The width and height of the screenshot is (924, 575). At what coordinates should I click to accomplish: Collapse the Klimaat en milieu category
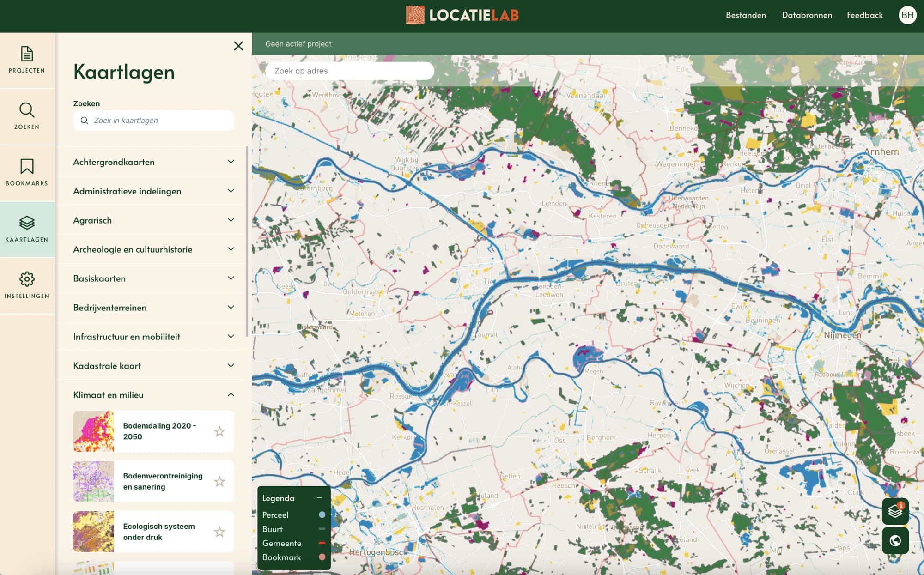click(x=231, y=394)
